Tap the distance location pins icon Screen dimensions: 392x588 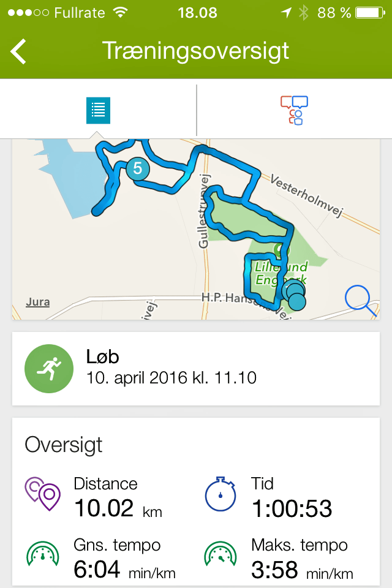43,494
